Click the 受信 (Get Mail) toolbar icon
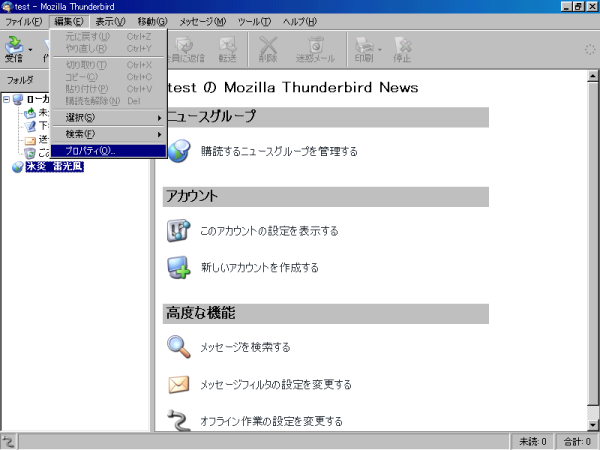The height and width of the screenshot is (450, 600). pyautogui.click(x=14, y=49)
